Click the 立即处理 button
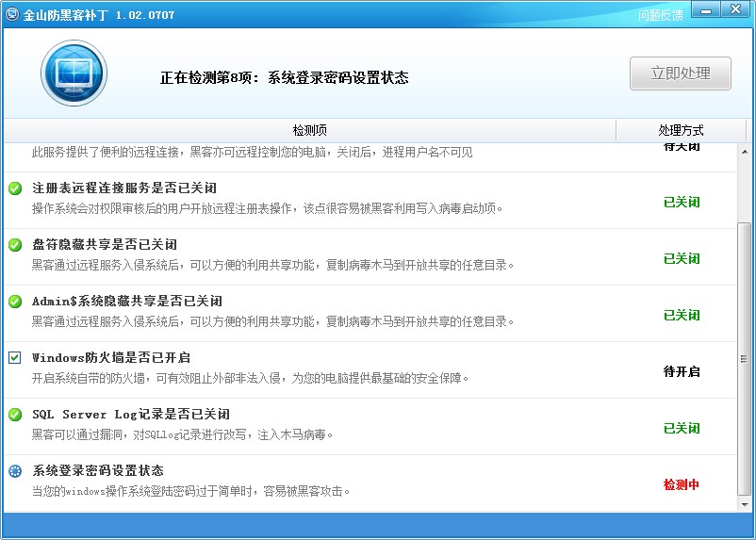This screenshot has height=540, width=756. (x=681, y=74)
